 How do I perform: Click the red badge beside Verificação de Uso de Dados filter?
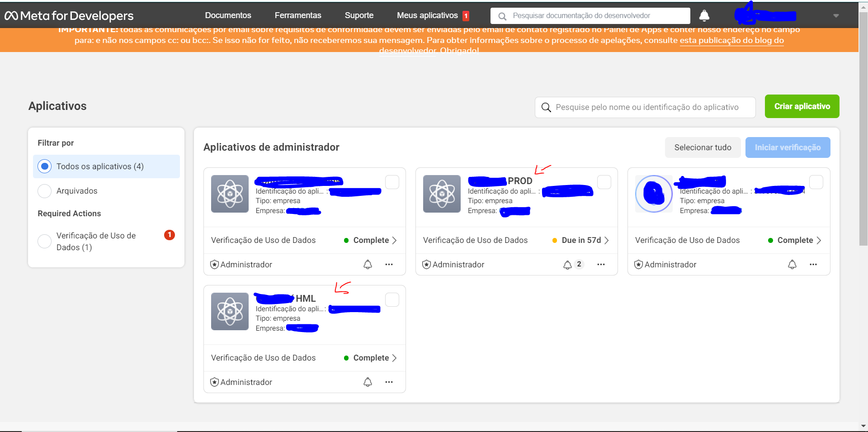[x=170, y=235]
